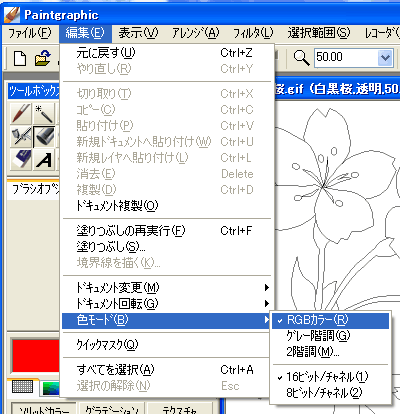Expand ドキュメント変更(M) submenu

pos(167,288)
